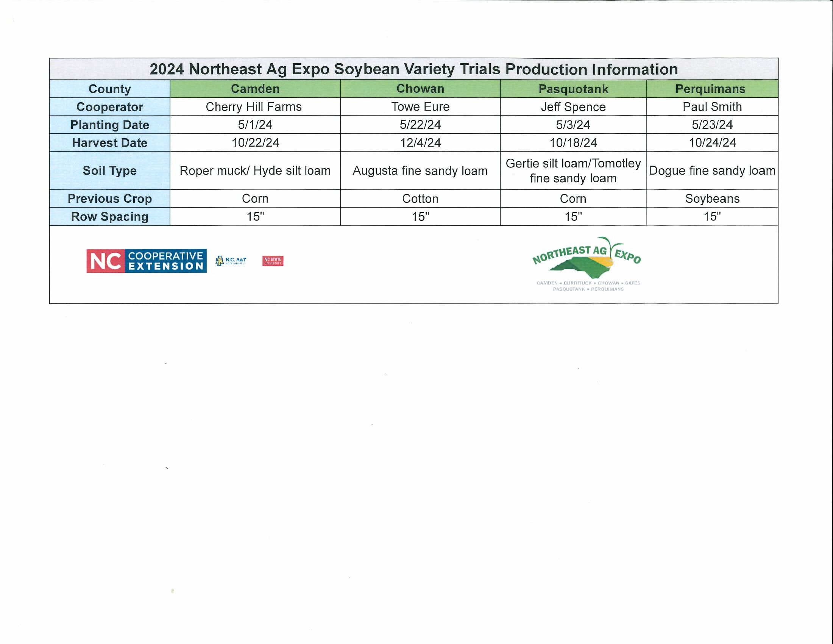This screenshot has width=833, height=644.
Task: Select the Cherry Hill Farms cell
Action: point(254,107)
